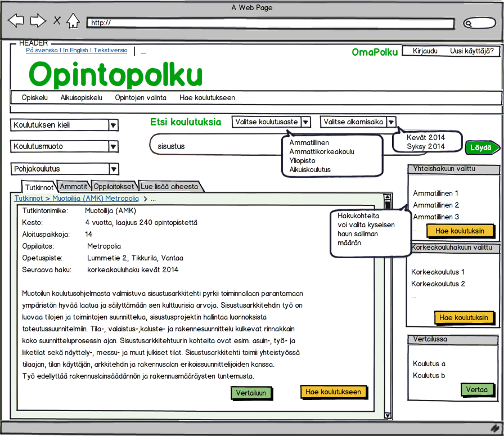This screenshot has height=436, width=504.
Task: Click the green Vertailuun button
Action: click(x=251, y=393)
